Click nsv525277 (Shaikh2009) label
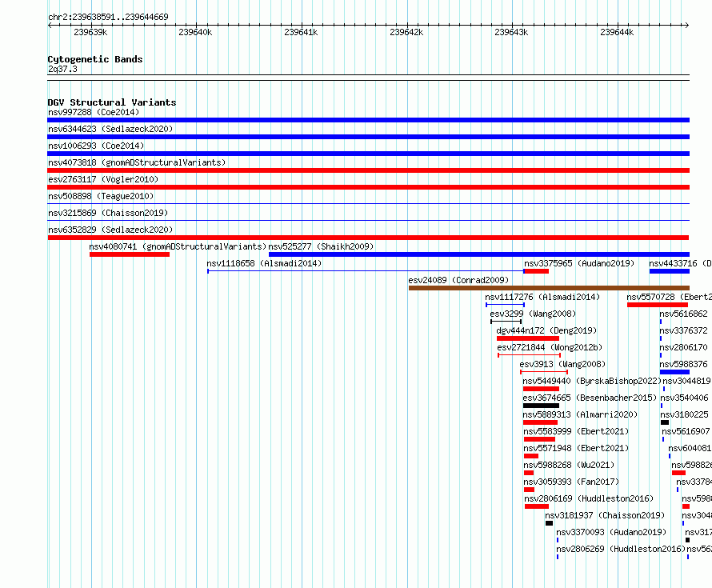Screen dimensions: 712x588 321,246
